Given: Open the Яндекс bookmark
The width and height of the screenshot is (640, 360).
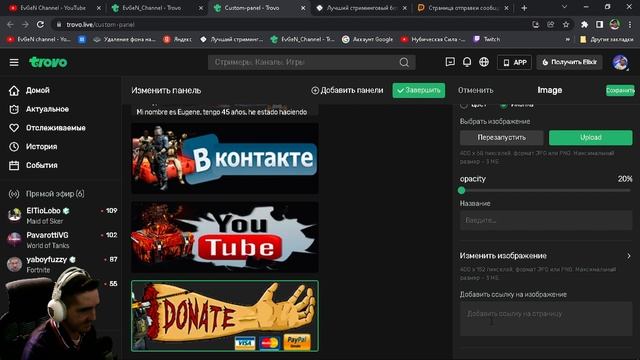Looking at the screenshot, I should [x=178, y=39].
